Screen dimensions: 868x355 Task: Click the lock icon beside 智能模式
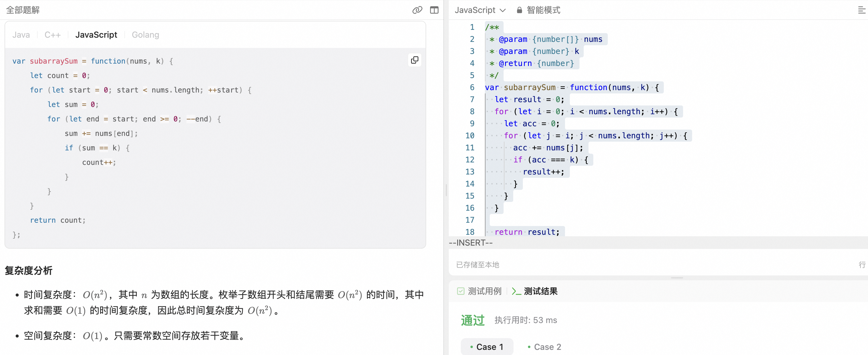(x=519, y=10)
